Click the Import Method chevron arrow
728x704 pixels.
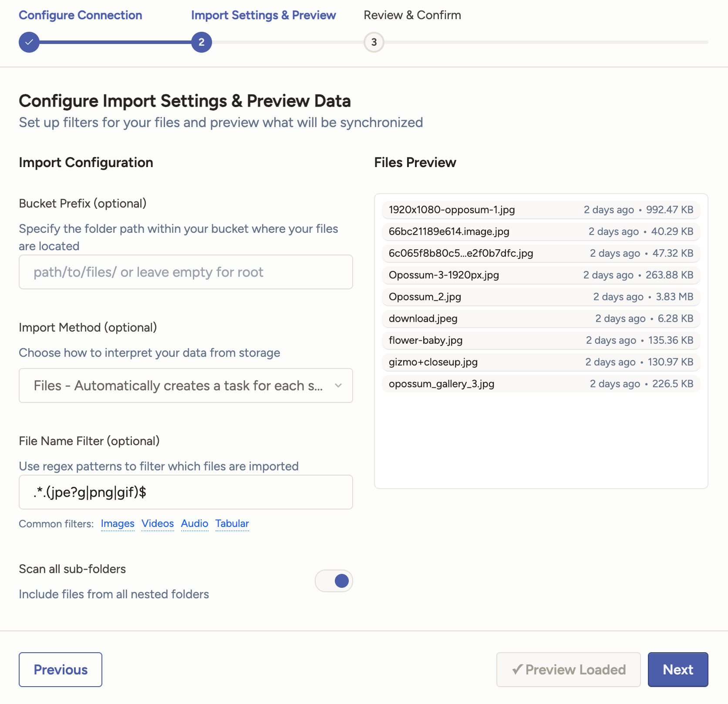click(x=338, y=386)
